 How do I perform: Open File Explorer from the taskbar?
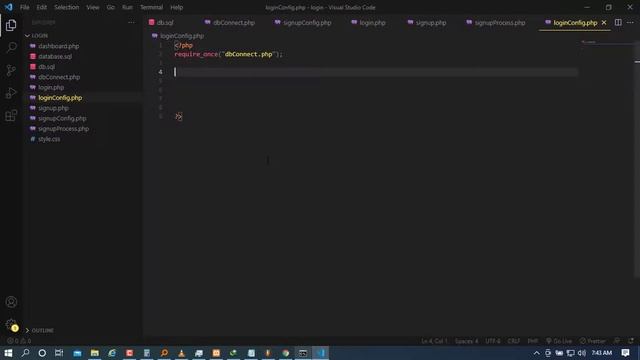[x=95, y=353]
